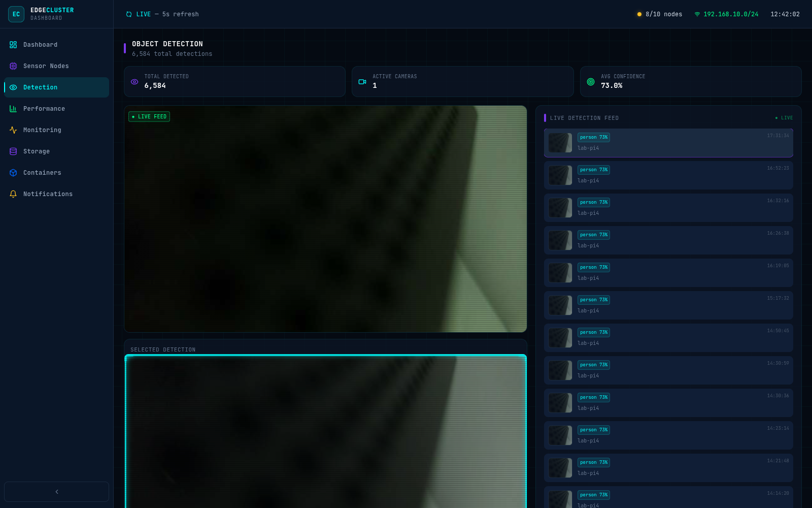Click the Active Cameras camera icon

pyautogui.click(x=362, y=81)
